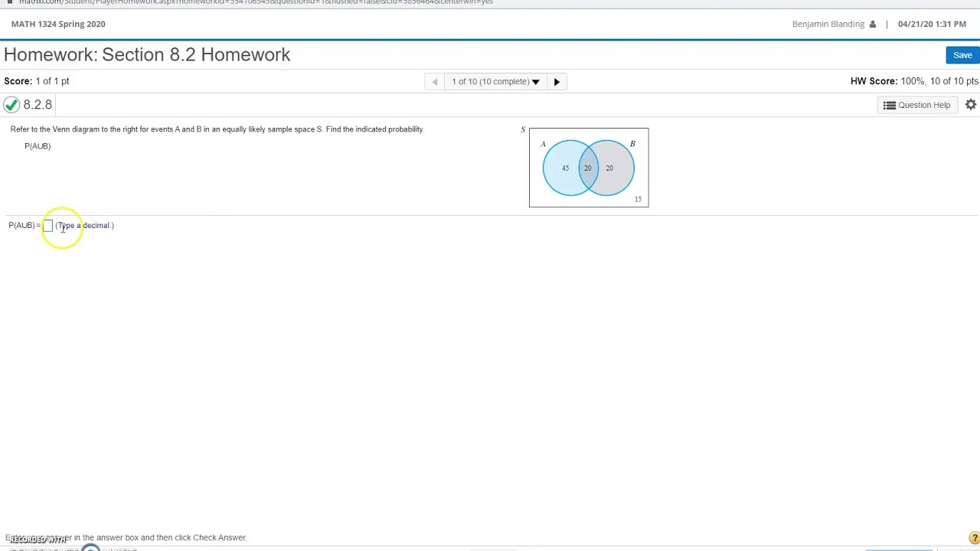Click the Benjamin Blanding username

coord(828,24)
